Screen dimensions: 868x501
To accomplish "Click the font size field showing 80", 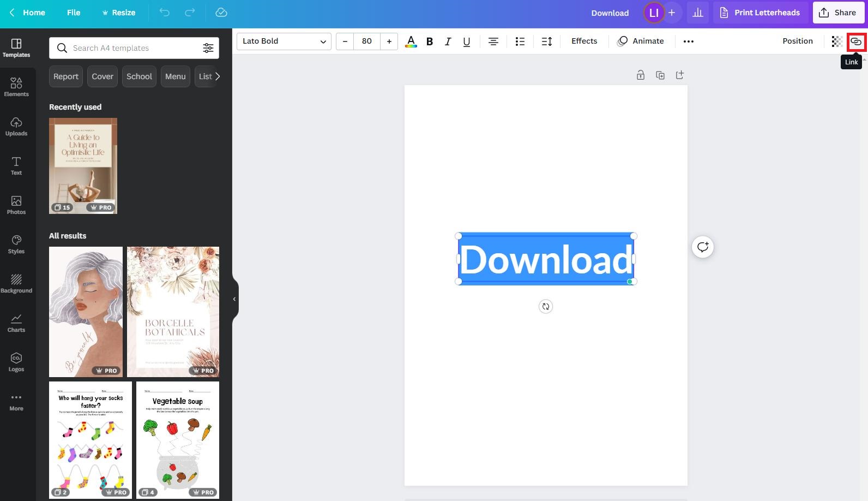I will 367,41.
